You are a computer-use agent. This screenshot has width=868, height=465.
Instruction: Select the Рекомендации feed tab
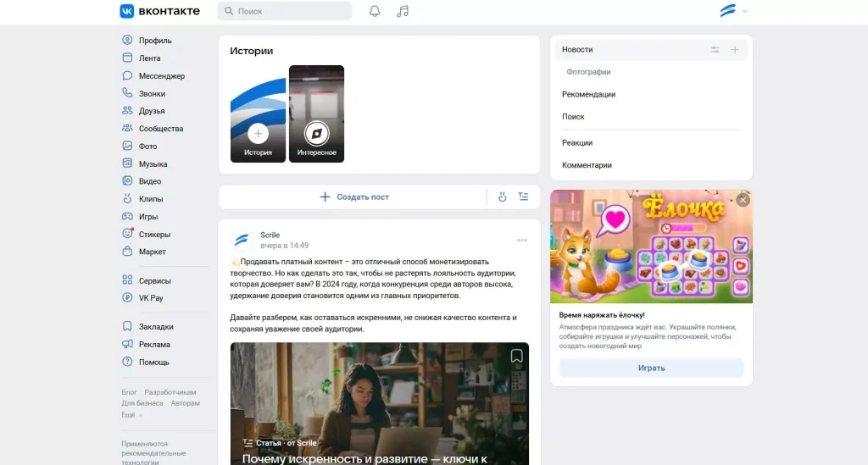[x=588, y=95]
